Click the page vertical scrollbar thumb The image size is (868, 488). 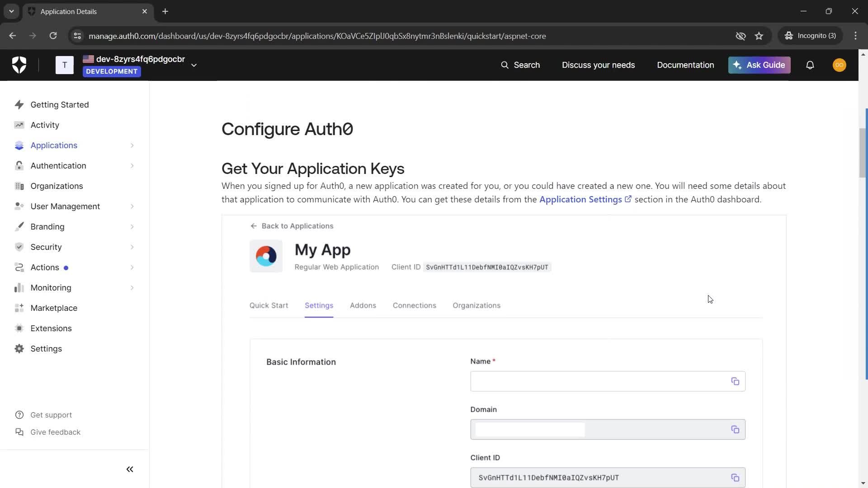[x=863, y=153]
